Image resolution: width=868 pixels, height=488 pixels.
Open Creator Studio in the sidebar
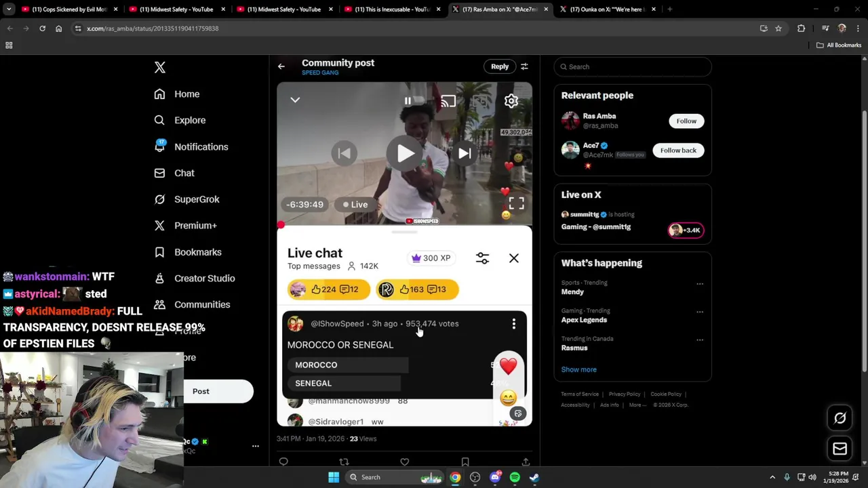(x=195, y=278)
